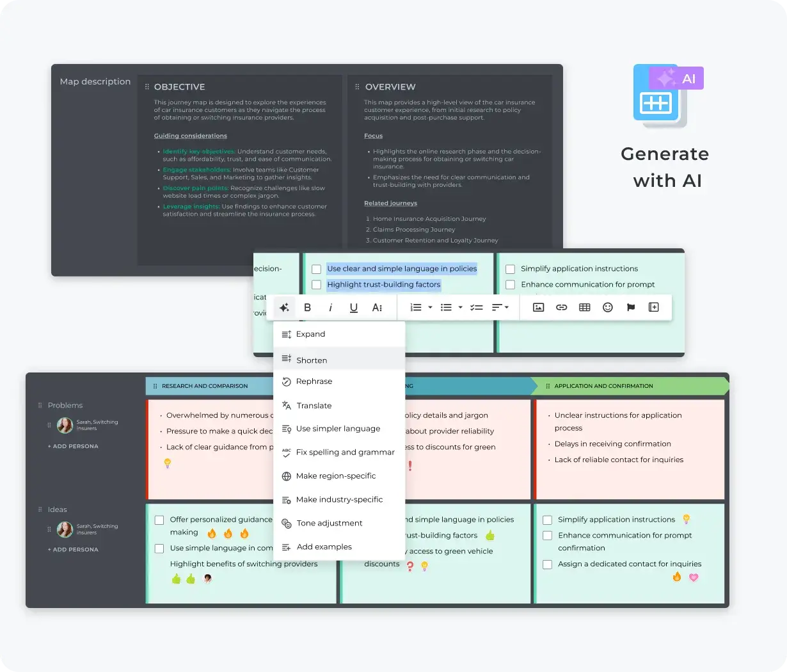This screenshot has width=787, height=672.
Task: Open the numbered list dropdown arrow
Action: coord(429,307)
